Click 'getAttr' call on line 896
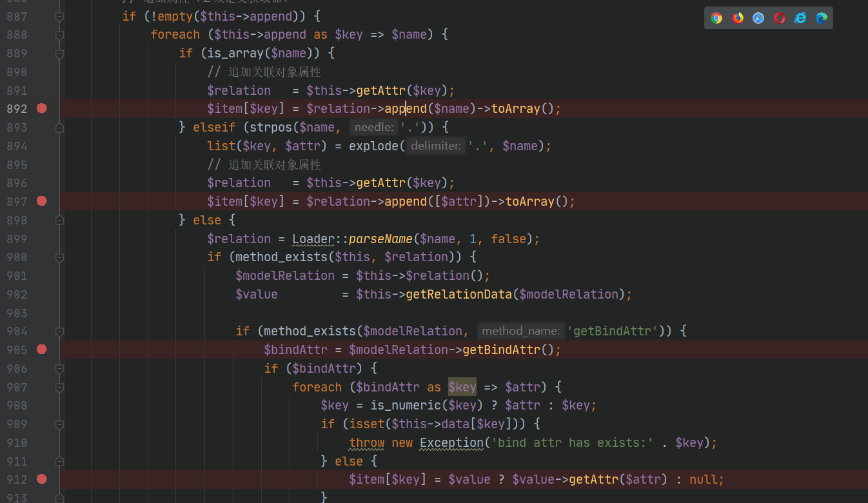868x503 pixels. 380,182
